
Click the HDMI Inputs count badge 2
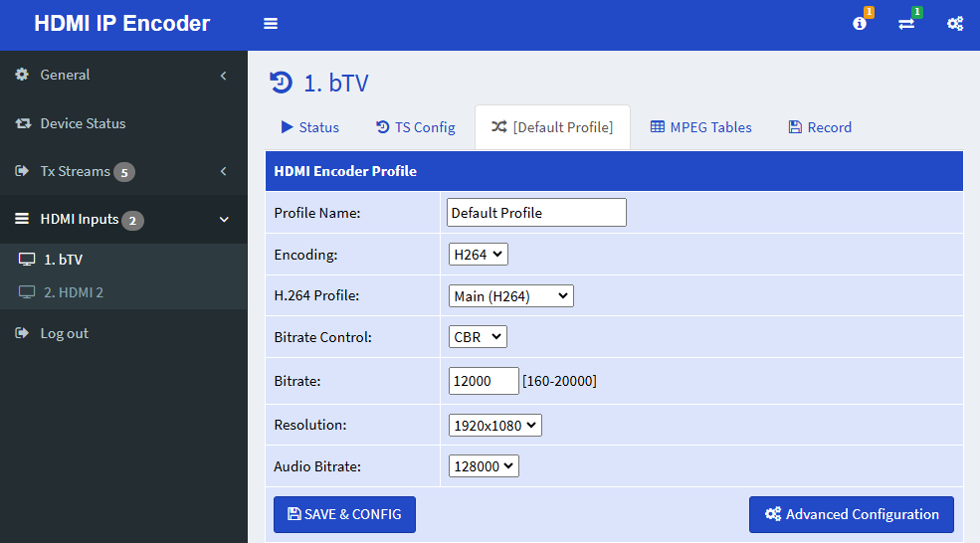coord(132,221)
